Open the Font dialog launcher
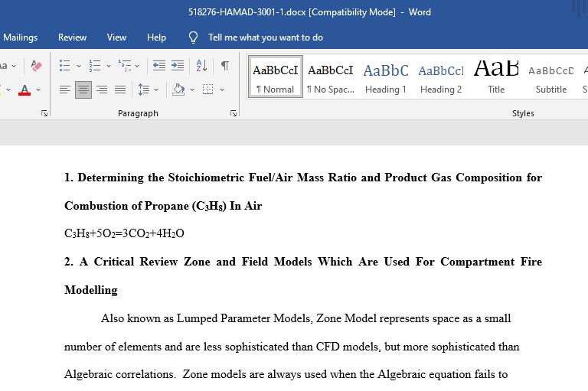This screenshot has height=391, width=588. (x=44, y=113)
